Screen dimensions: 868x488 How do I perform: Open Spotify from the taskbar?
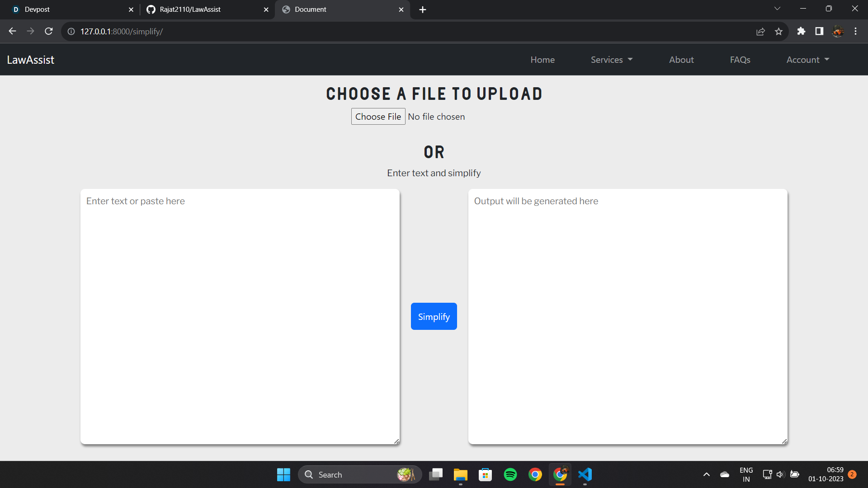510,474
